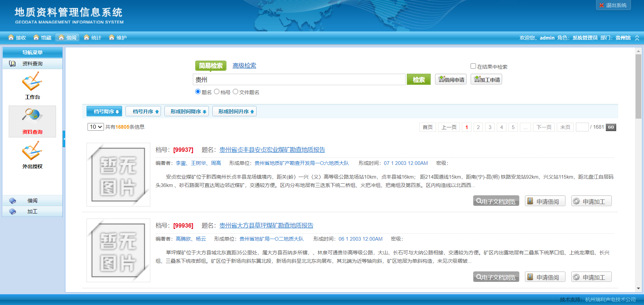This screenshot has width=644, height=305.
Task: Open the 借阅 top menu
Action: tap(67, 38)
